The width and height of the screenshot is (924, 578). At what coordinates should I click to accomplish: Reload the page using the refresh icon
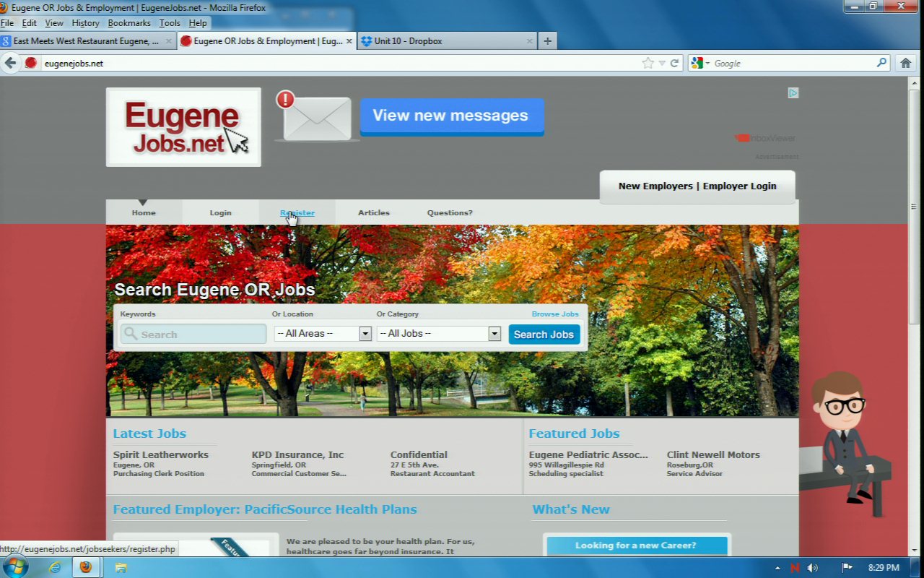click(674, 63)
